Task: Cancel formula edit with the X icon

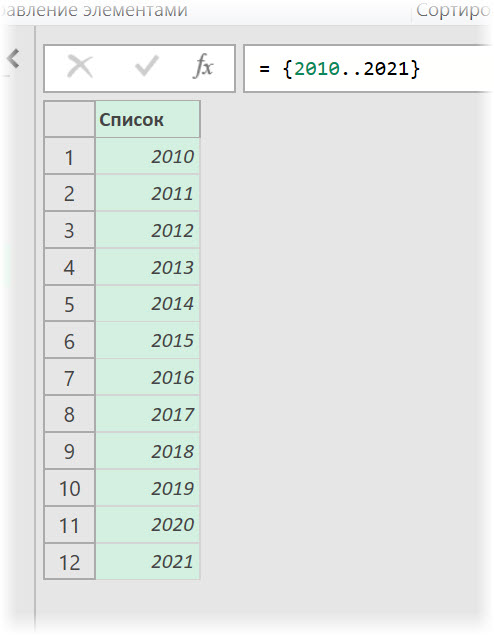Action: 80,67
